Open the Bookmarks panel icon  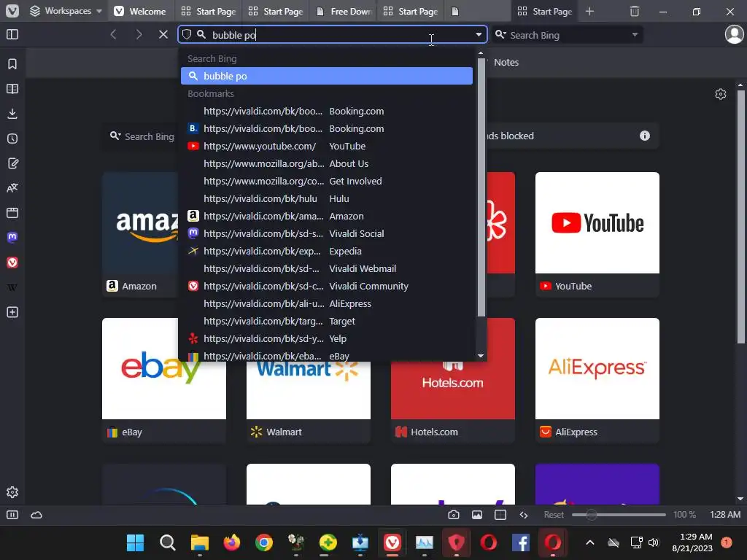12,64
